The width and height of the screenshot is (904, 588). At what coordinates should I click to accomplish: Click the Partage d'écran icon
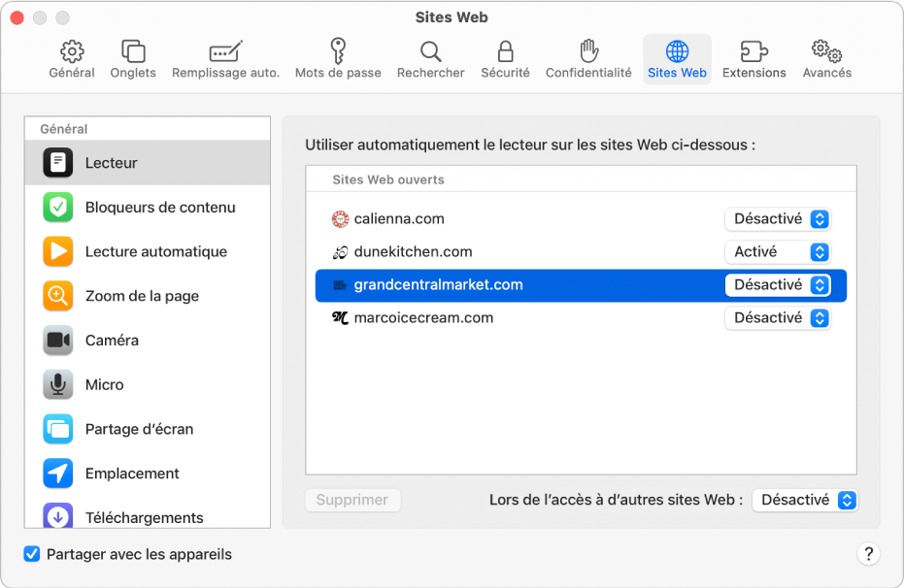(x=58, y=429)
